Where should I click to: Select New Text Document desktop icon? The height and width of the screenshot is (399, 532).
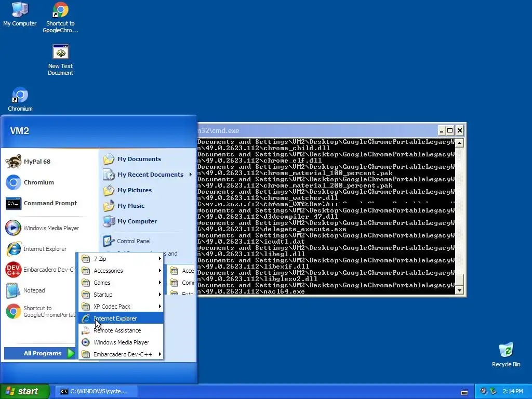(x=60, y=60)
